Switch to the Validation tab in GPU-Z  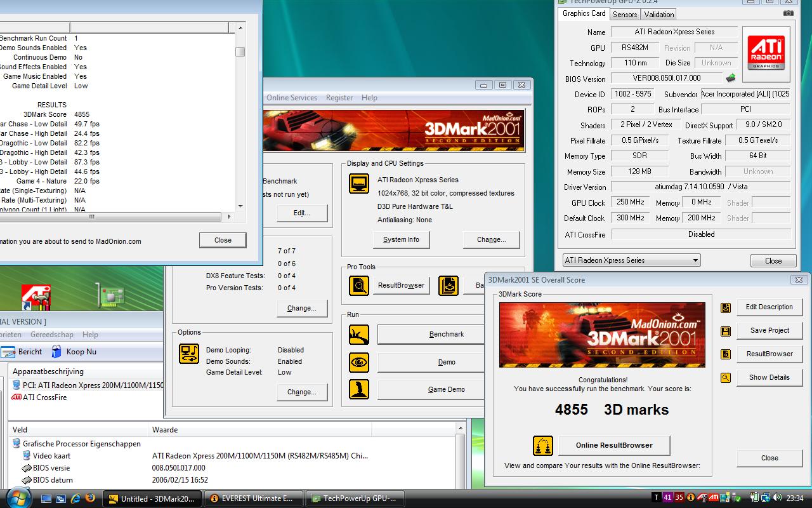(x=658, y=14)
